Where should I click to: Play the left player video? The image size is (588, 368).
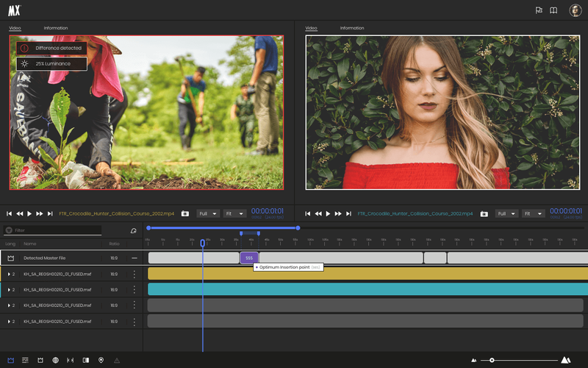tap(29, 213)
